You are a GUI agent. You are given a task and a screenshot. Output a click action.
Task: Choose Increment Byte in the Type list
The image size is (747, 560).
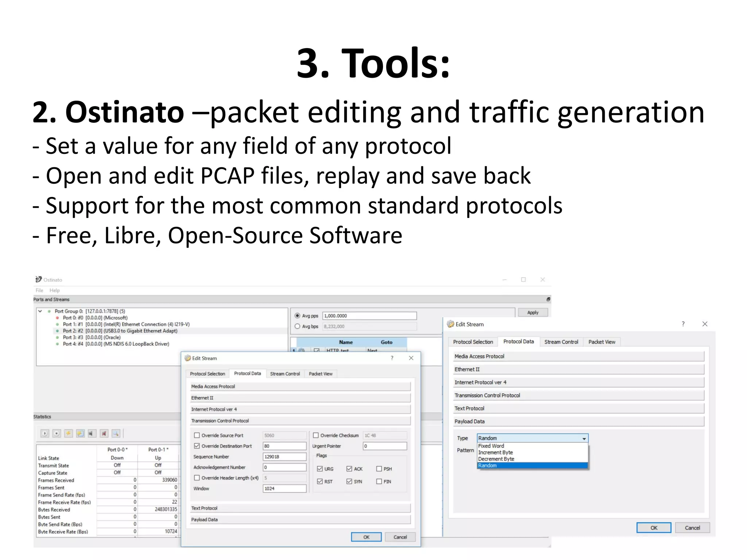(533, 452)
